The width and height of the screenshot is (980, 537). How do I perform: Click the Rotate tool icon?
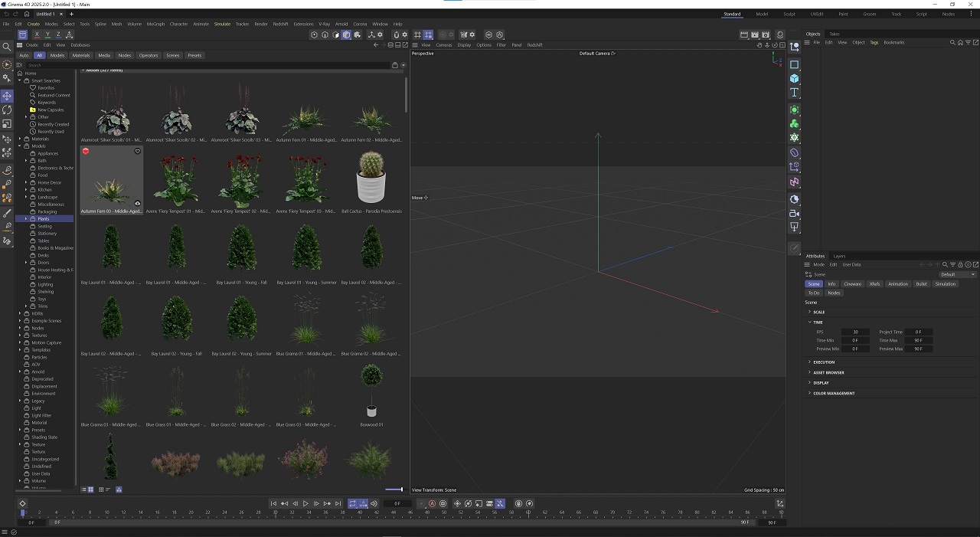pyautogui.click(x=7, y=110)
